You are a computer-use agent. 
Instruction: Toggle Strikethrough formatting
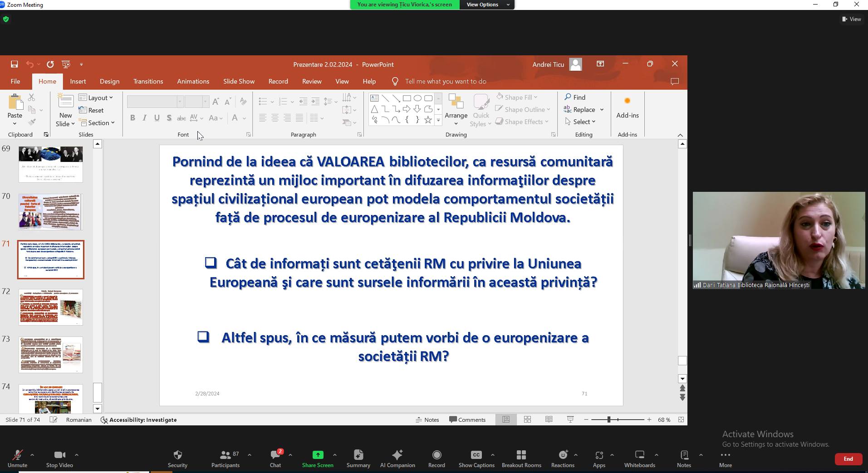coord(181,118)
